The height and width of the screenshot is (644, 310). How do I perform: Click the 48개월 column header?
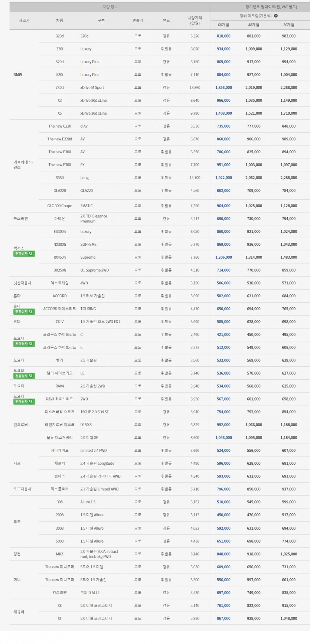254,25
